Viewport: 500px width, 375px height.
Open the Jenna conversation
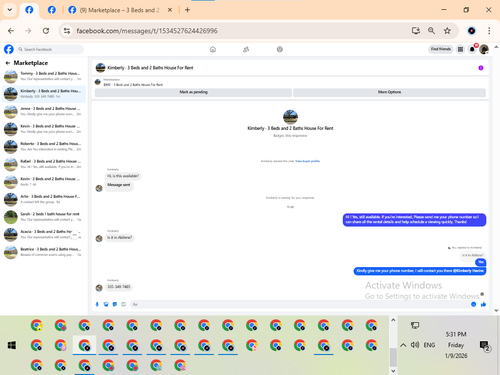pos(44,111)
